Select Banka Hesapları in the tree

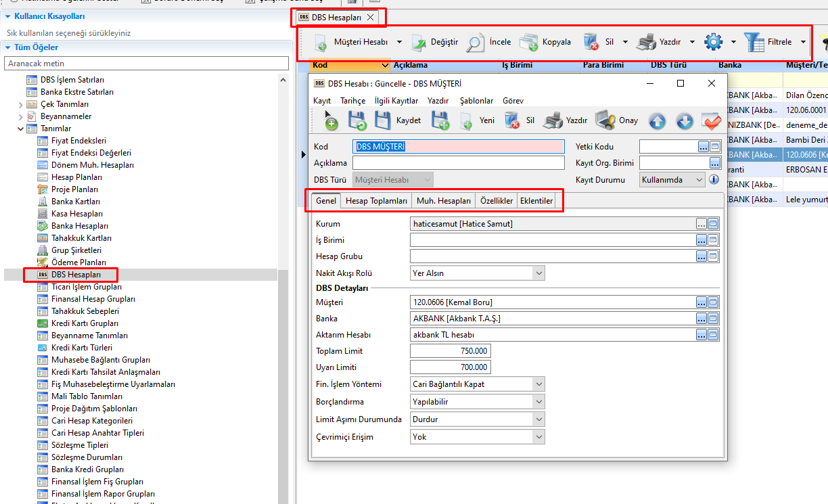point(79,226)
